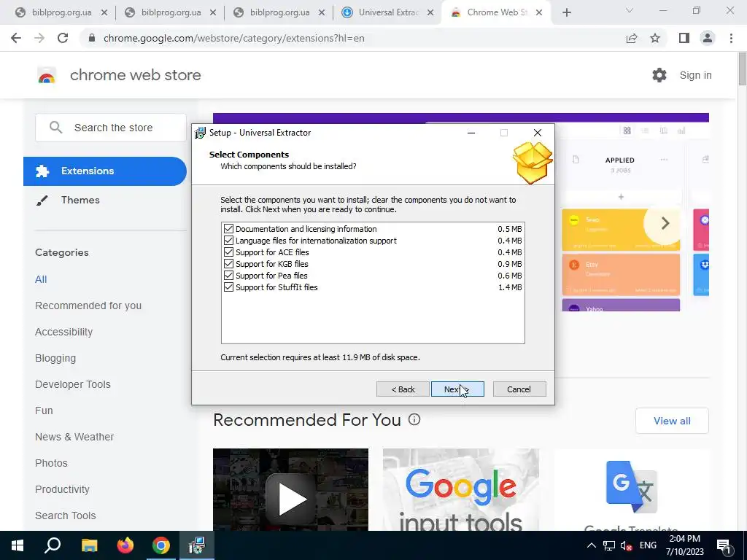Select the All category
Image resolution: width=747 pixels, height=560 pixels.
[x=41, y=279]
